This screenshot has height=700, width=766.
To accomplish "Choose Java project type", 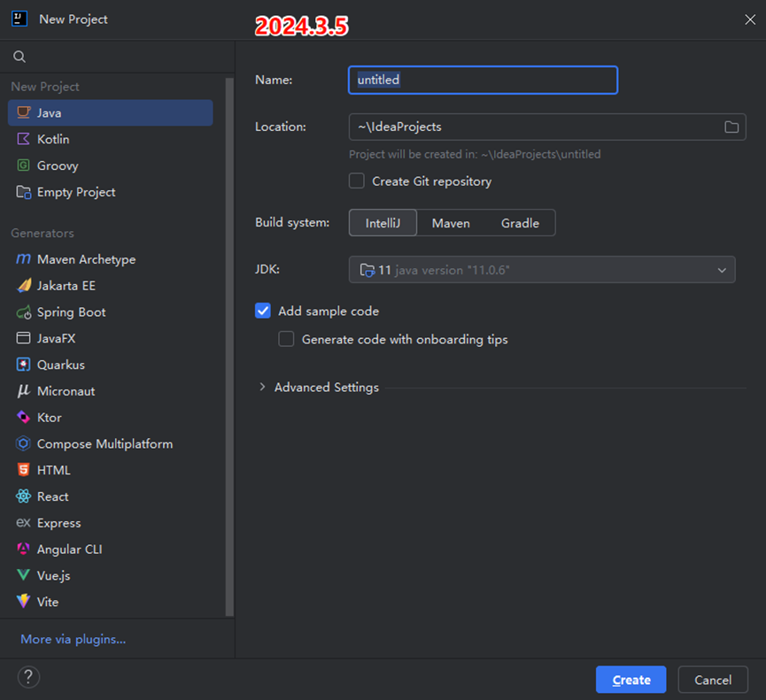I will click(x=111, y=112).
